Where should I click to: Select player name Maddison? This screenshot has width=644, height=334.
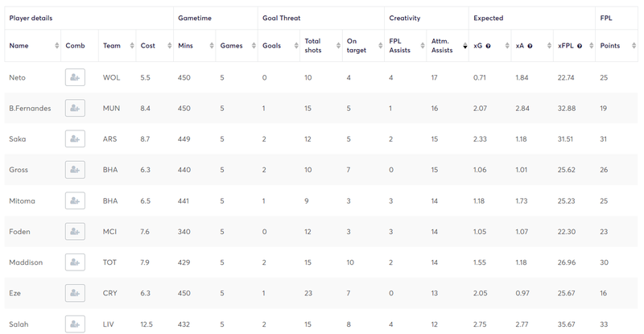[26, 262]
